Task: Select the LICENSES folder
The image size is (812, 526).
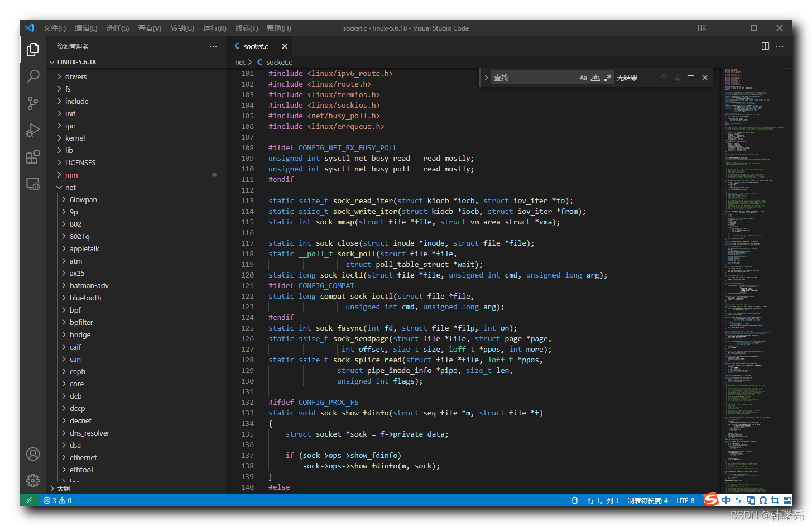Action: (137, 162)
